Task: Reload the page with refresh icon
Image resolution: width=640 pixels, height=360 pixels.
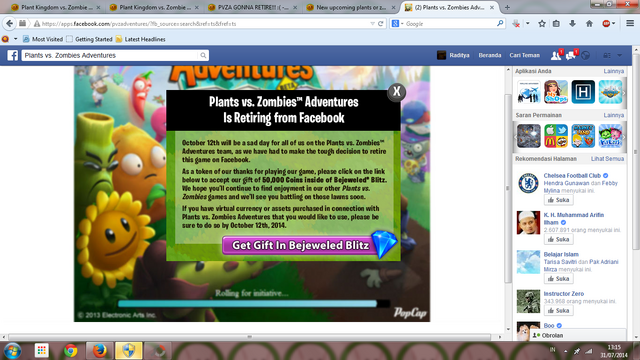Action: pos(380,24)
